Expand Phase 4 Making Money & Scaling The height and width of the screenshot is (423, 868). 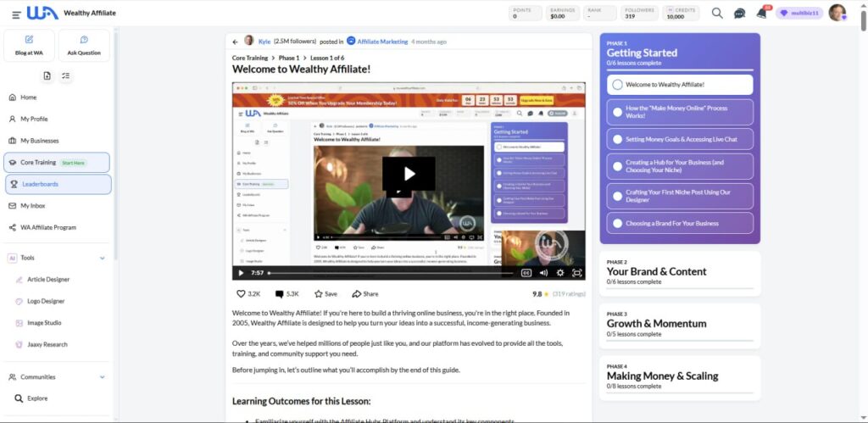click(x=680, y=378)
